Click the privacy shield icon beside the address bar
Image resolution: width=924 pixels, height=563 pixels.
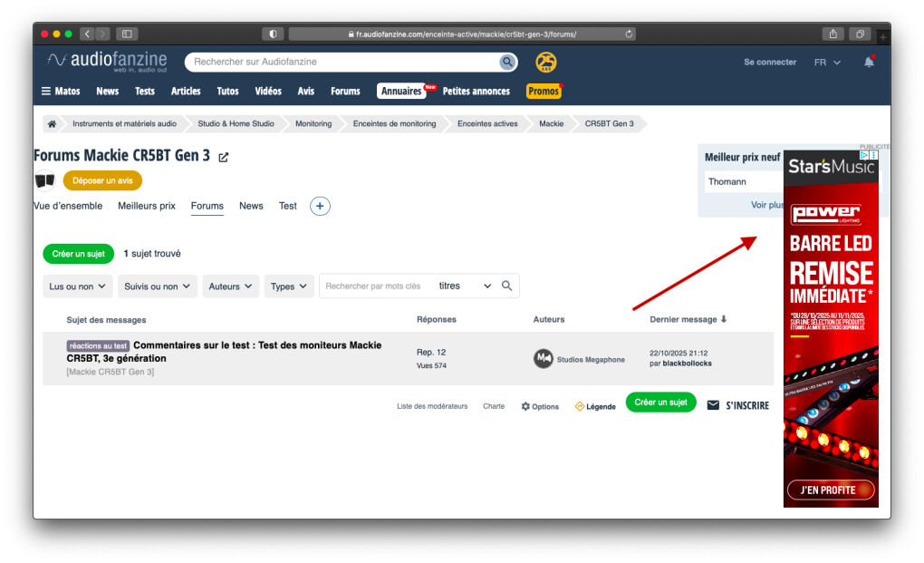[x=273, y=34]
